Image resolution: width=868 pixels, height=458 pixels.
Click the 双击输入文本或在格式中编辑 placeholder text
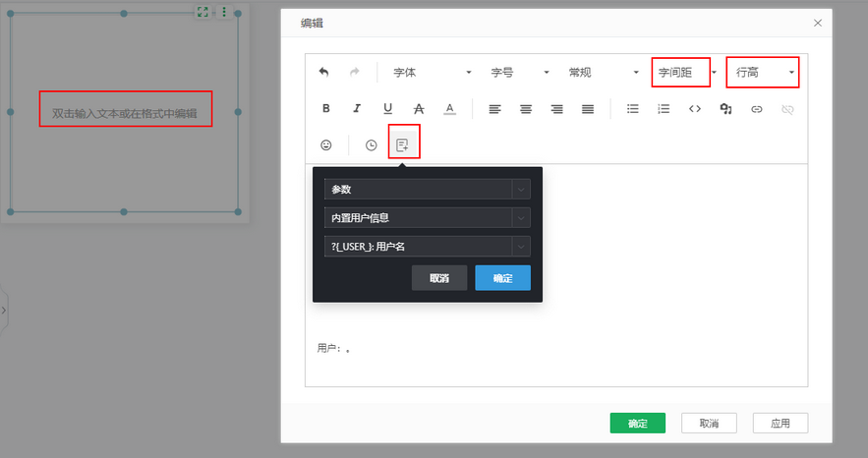click(x=125, y=113)
